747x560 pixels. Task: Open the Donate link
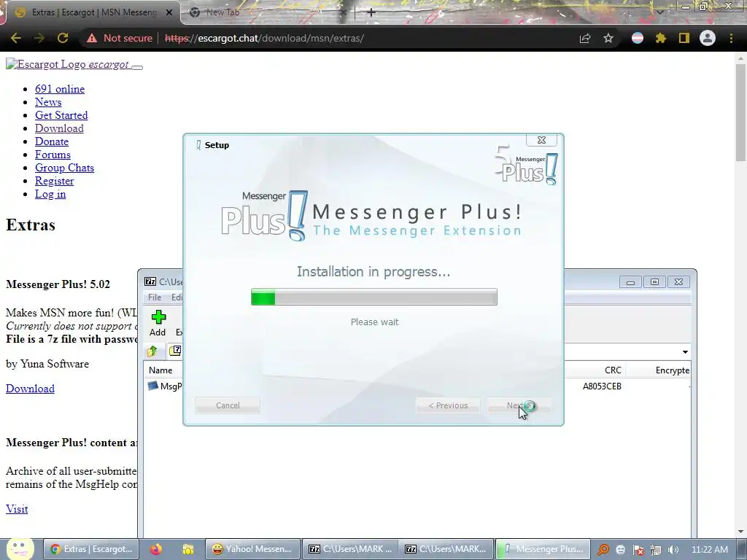click(52, 141)
